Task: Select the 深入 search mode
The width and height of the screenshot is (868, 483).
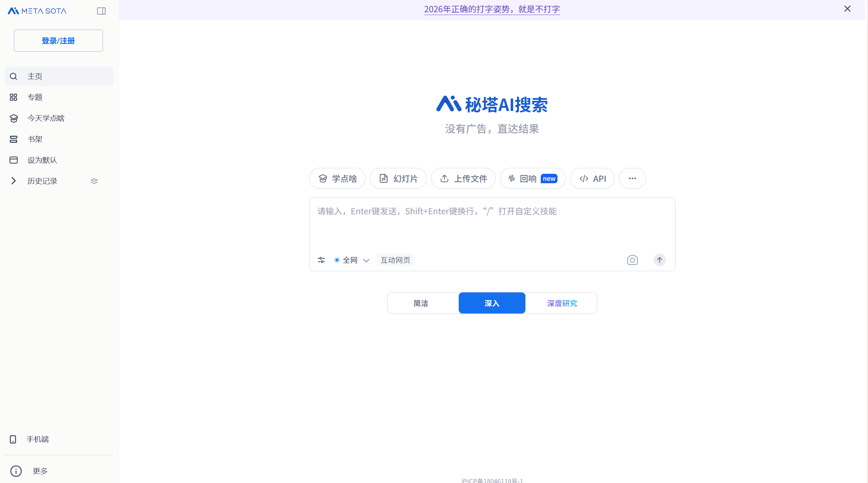Action: click(492, 303)
